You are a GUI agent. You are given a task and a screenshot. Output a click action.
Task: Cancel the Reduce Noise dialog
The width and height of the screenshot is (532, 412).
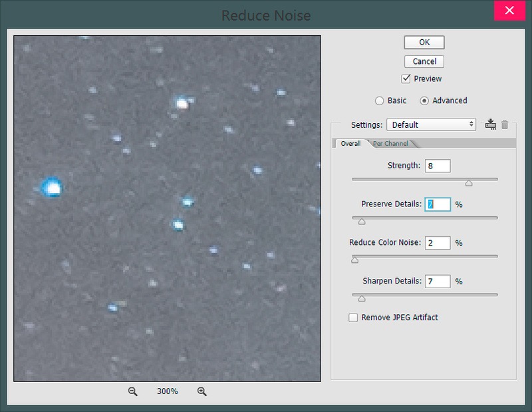click(424, 61)
